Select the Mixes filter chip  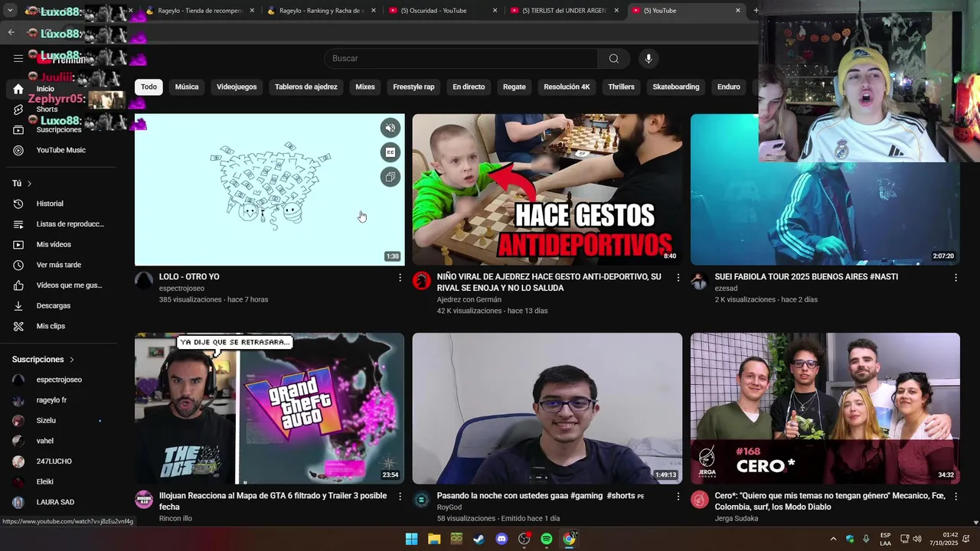tap(365, 86)
